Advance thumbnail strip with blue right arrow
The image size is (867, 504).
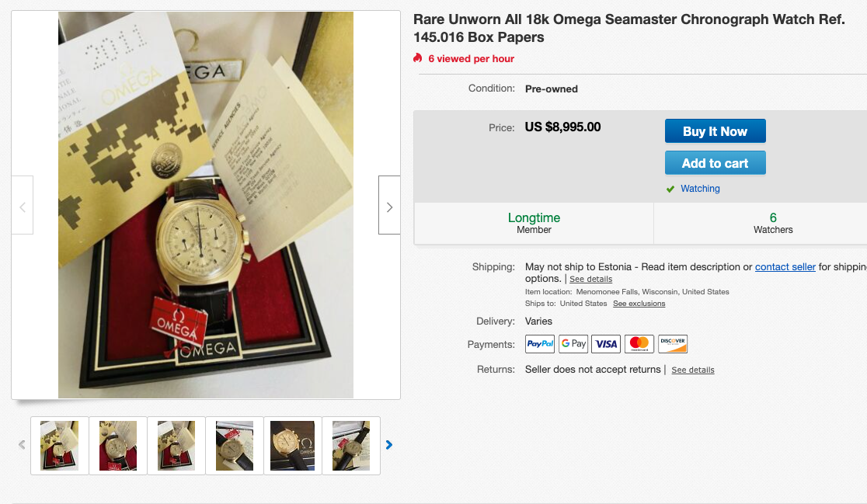pos(388,445)
